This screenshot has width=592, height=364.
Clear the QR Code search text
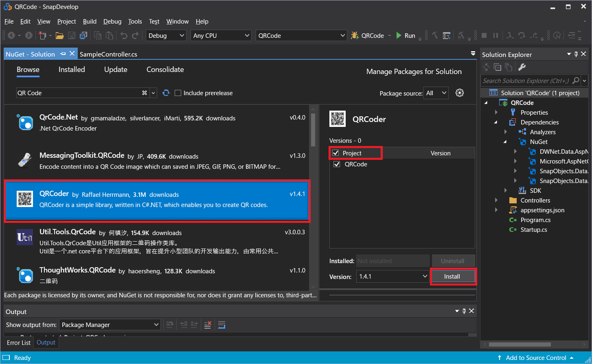[144, 93]
